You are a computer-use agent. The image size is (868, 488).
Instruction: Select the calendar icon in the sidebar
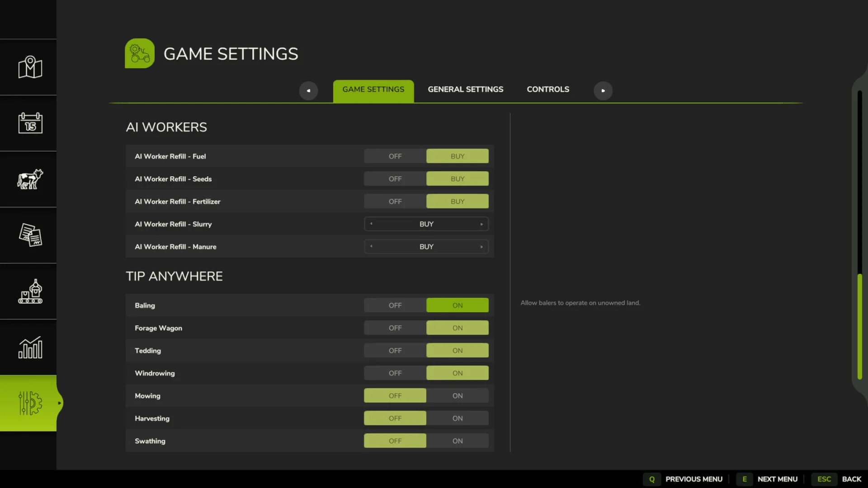pos(29,123)
